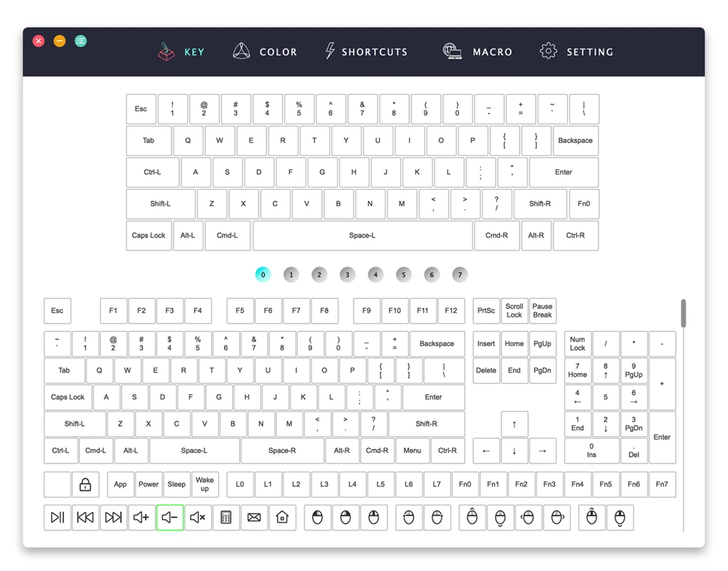Select the highlighted volume down key
The width and height of the screenshot is (728, 571).
coord(170,517)
